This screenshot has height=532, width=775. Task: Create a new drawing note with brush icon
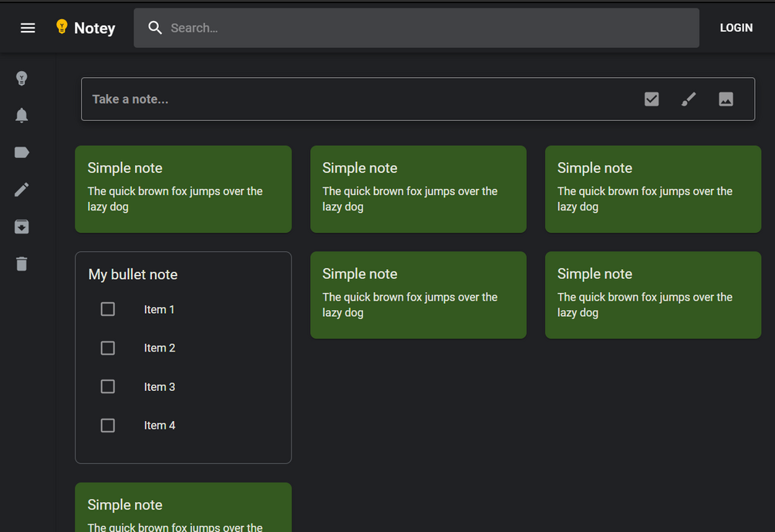689,99
